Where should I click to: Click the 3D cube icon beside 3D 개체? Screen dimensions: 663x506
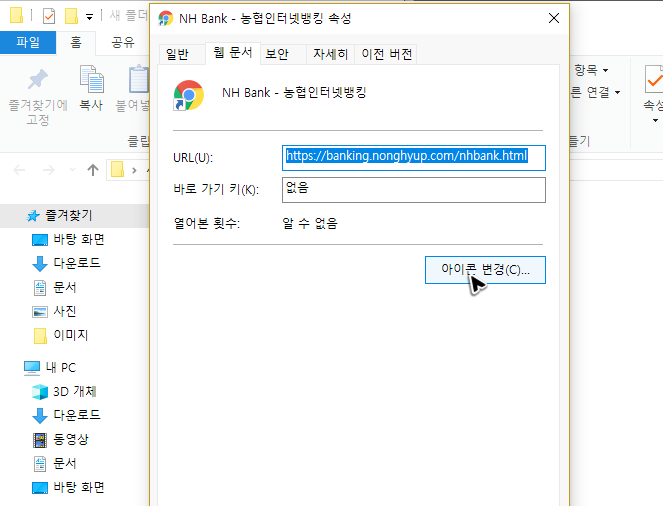[x=40, y=392]
